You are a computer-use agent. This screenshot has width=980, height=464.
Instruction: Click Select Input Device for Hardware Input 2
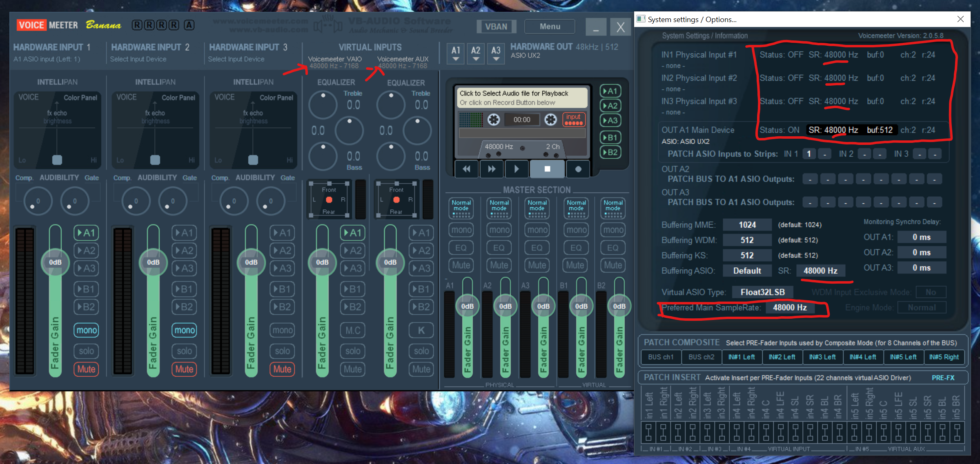coord(138,59)
